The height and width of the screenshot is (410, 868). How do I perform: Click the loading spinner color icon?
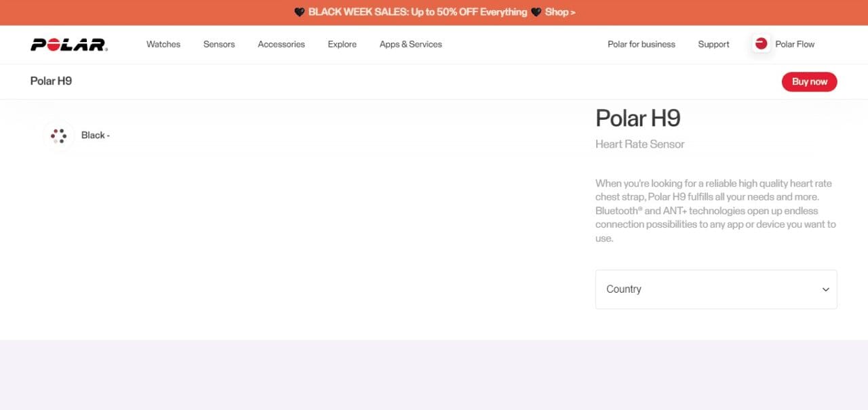pos(58,136)
